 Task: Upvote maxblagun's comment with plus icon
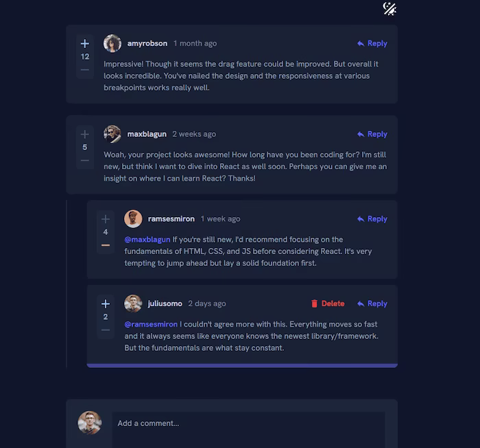[85, 134]
